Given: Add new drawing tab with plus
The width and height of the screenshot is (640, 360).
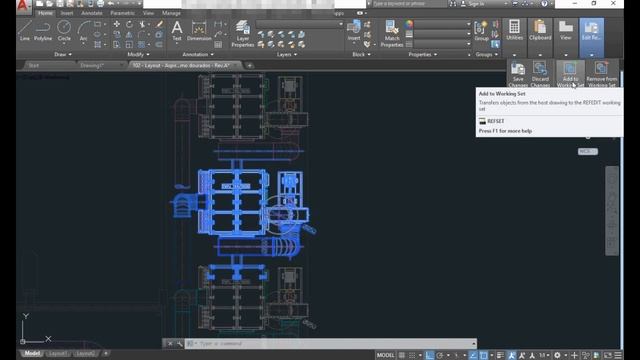Looking at the screenshot, I should [249, 65].
